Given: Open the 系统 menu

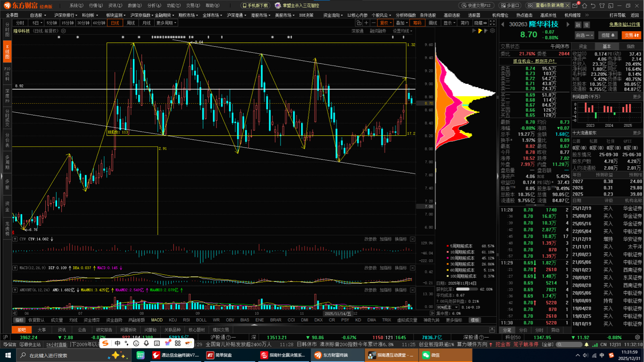Looking at the screenshot, I should [x=76, y=6].
